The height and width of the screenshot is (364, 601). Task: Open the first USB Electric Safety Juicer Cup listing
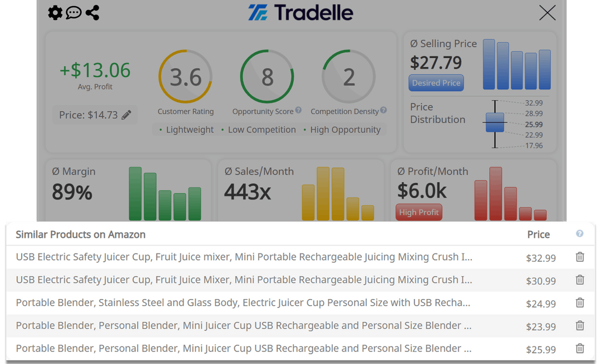243,257
